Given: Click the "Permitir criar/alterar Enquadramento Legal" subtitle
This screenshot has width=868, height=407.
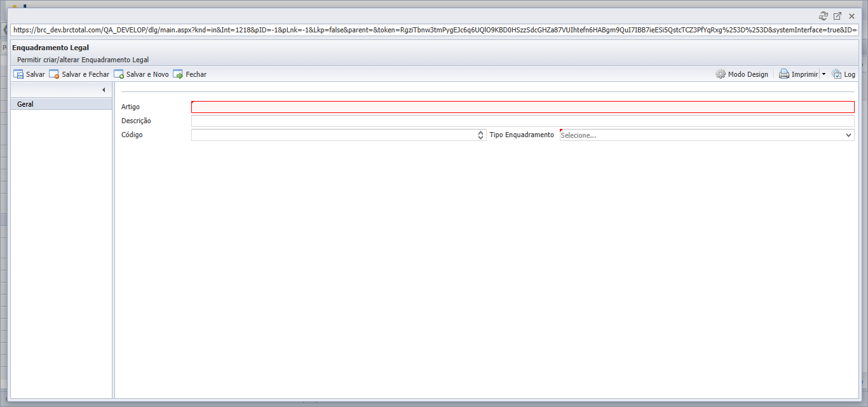Looking at the screenshot, I should pyautogui.click(x=83, y=60).
